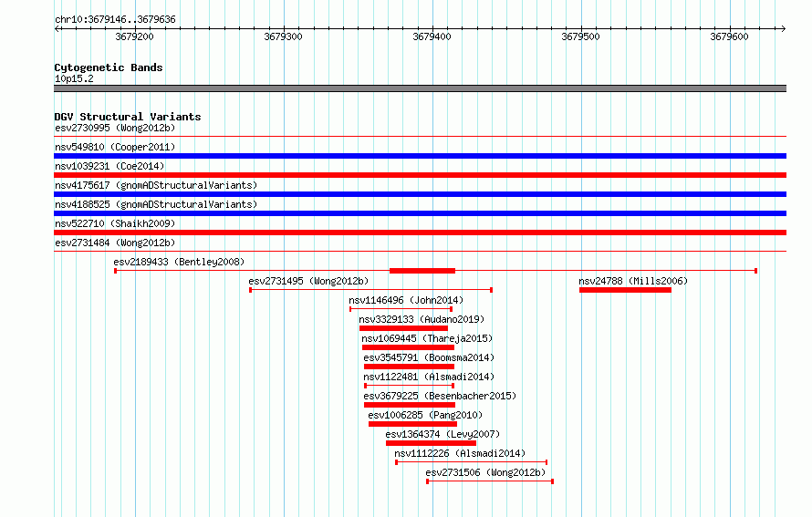Screen dimensions: 812x517
Task: Select the nsv24788 (Mills2006) red bar
Action: [x=625, y=290]
